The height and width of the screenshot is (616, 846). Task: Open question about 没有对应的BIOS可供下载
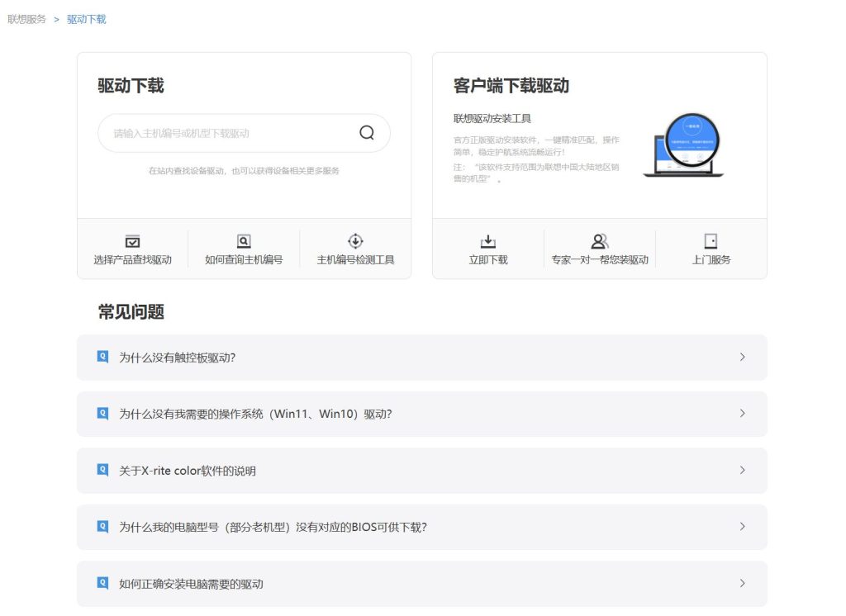coord(422,528)
